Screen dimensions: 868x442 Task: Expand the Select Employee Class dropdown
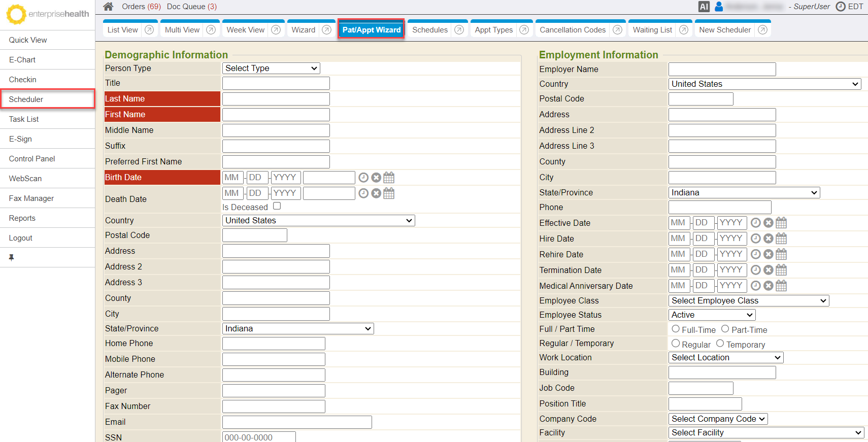(x=748, y=301)
